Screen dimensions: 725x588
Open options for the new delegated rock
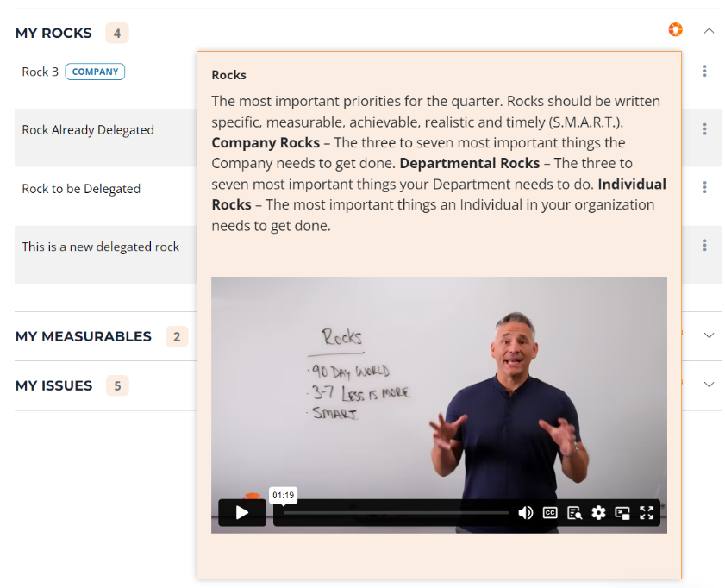(x=704, y=245)
